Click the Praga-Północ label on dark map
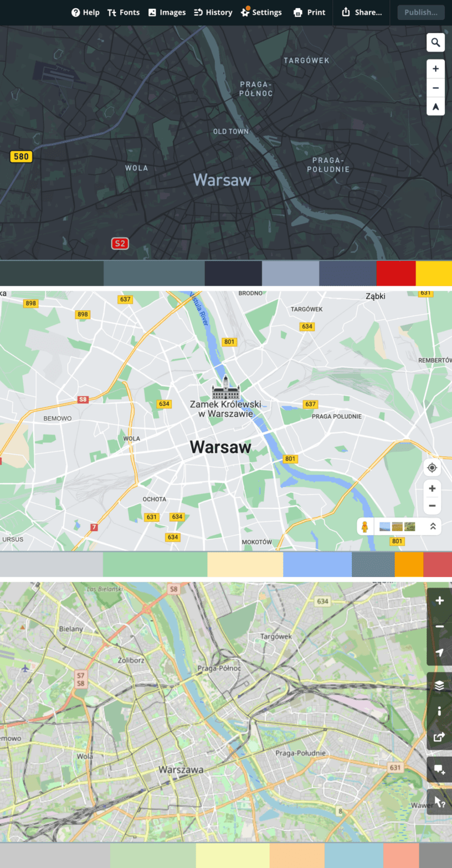This screenshot has height=868, width=452. tap(256, 89)
